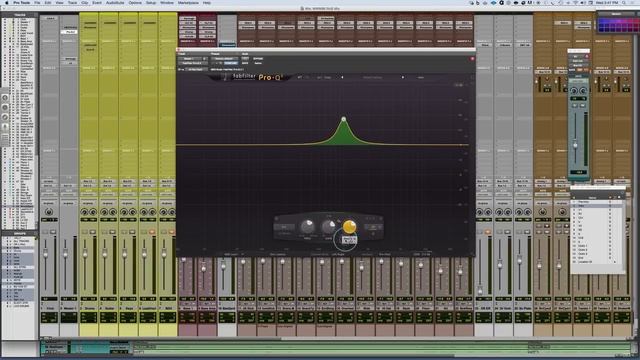Open the Analyzer Pre+Post selector
The height and width of the screenshot is (360, 640).
pyautogui.click(x=385, y=254)
